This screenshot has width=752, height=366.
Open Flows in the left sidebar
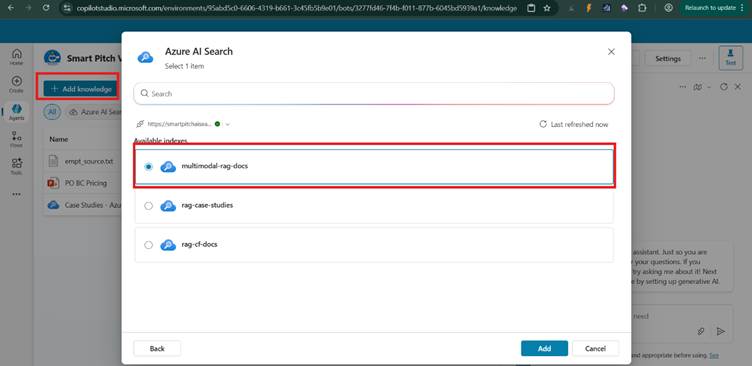point(16,139)
